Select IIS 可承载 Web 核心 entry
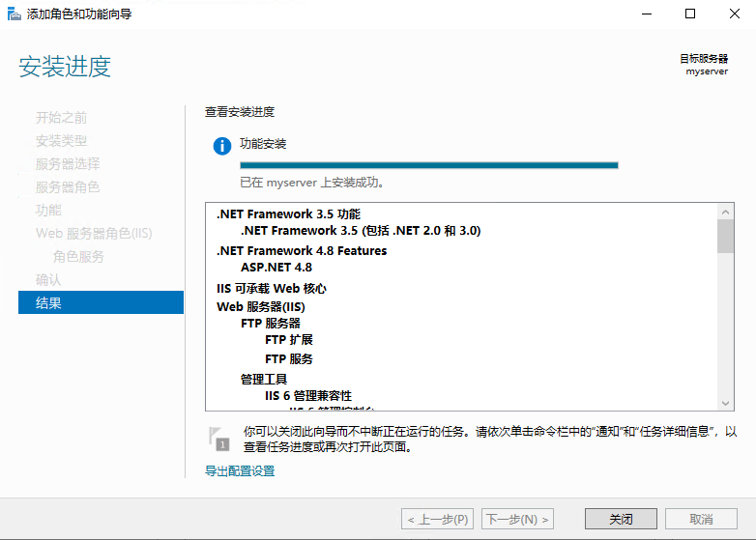The height and width of the screenshot is (540, 756). coord(272,288)
